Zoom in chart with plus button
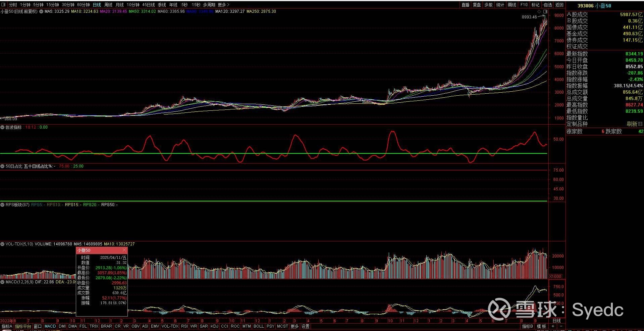 [x=553, y=326]
